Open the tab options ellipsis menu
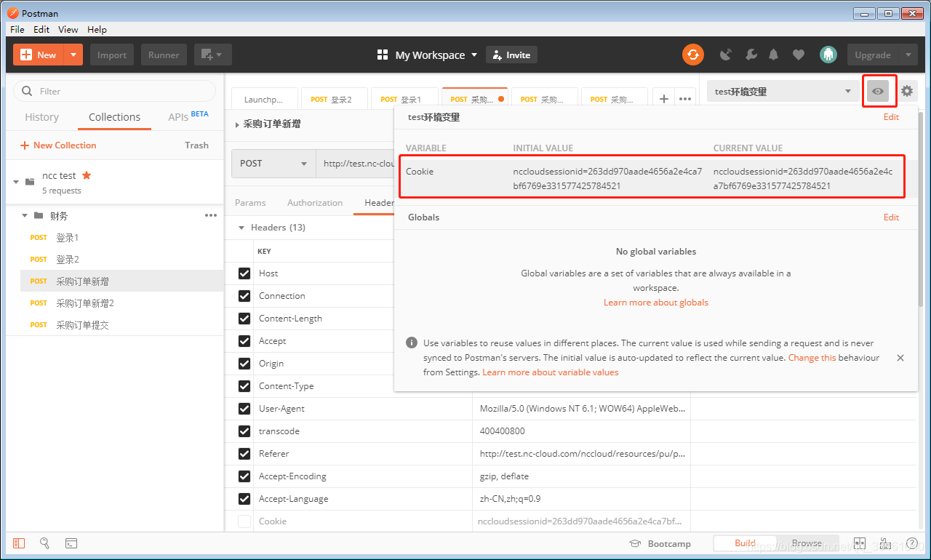The height and width of the screenshot is (560, 931). [x=684, y=99]
